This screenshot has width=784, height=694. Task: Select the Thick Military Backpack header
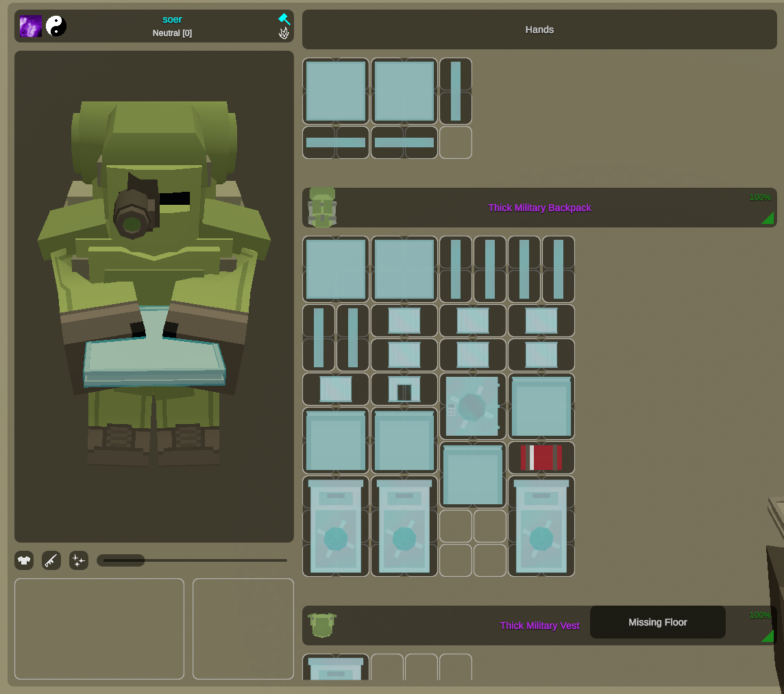click(x=539, y=208)
